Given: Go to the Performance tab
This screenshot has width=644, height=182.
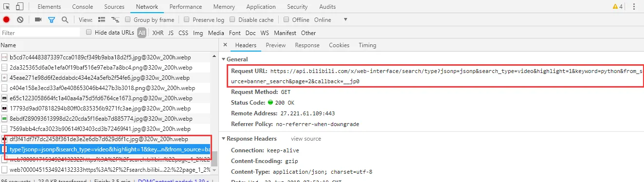Looking at the screenshot, I should click(186, 7).
